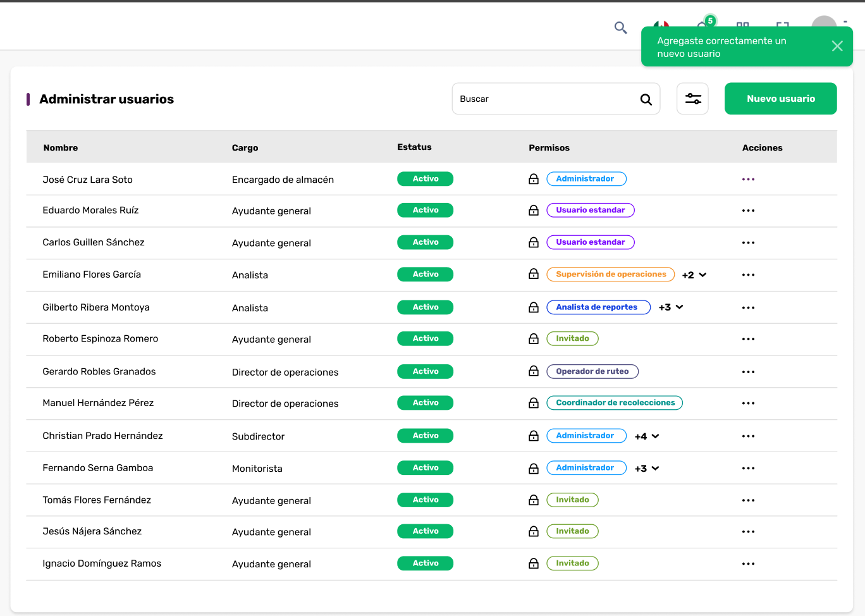Select the name 'Christian Prado Hernández'

102,436
